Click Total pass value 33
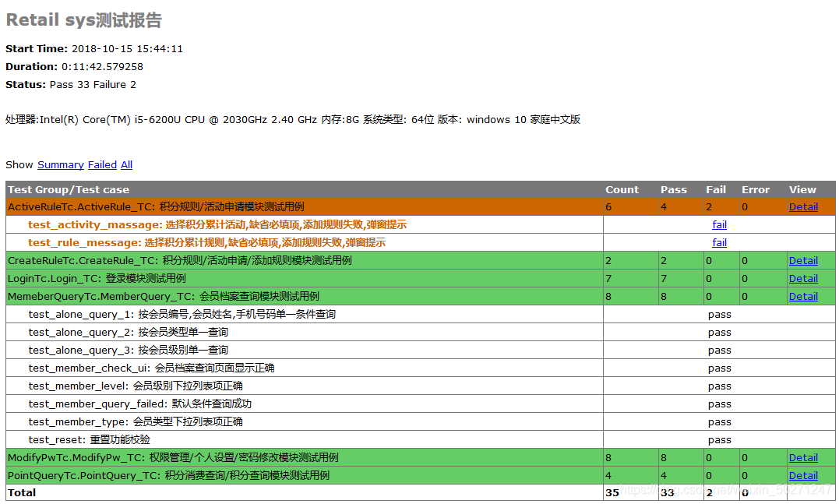The image size is (839, 504). coord(668,493)
